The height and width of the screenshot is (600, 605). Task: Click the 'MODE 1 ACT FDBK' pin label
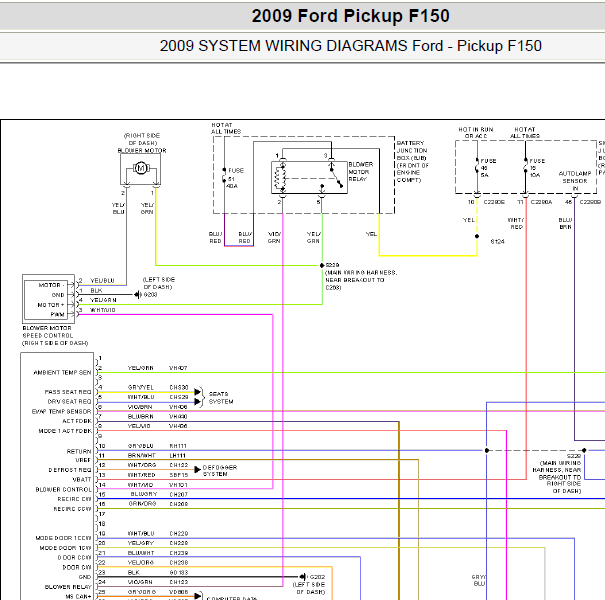pos(65,431)
